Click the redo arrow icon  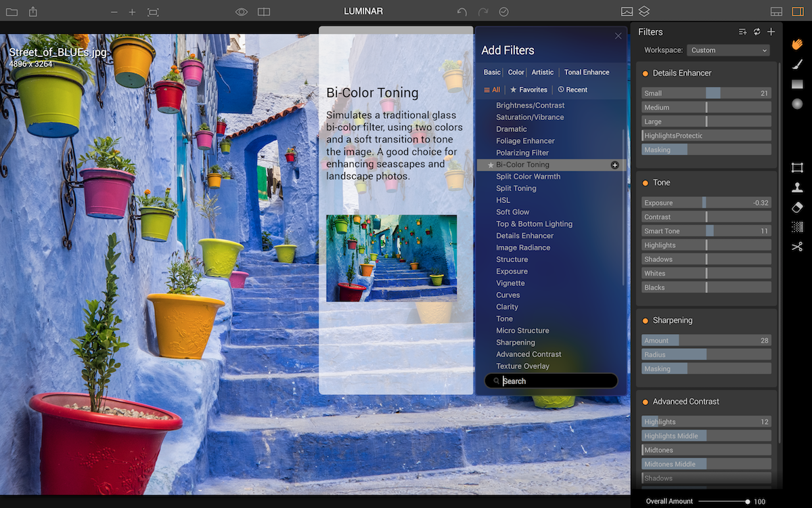(x=483, y=12)
